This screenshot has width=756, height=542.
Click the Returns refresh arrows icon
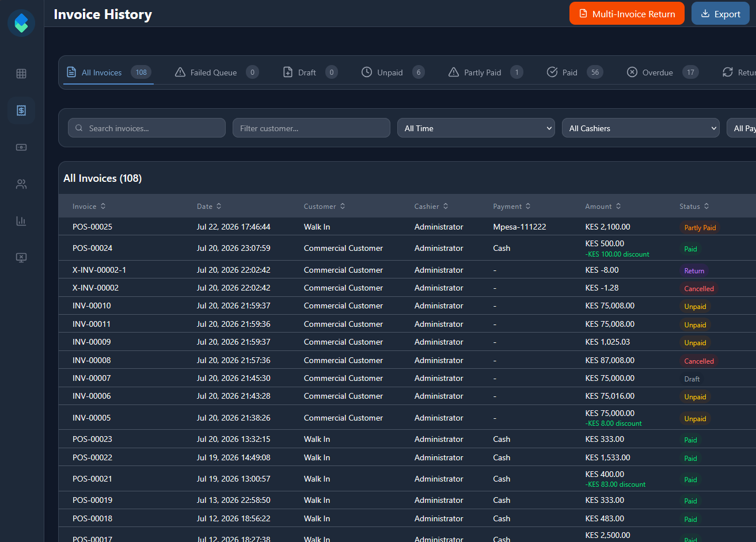pyautogui.click(x=728, y=72)
